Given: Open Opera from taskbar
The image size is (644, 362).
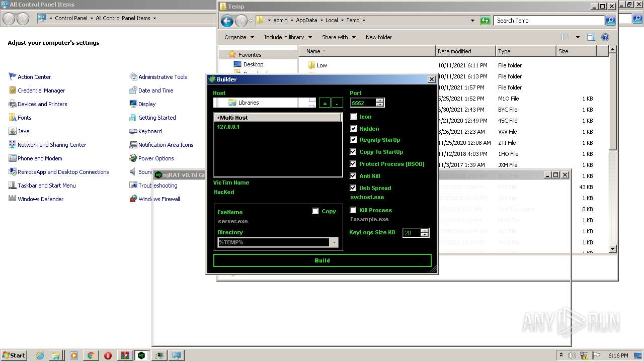Looking at the screenshot, I should [108, 355].
